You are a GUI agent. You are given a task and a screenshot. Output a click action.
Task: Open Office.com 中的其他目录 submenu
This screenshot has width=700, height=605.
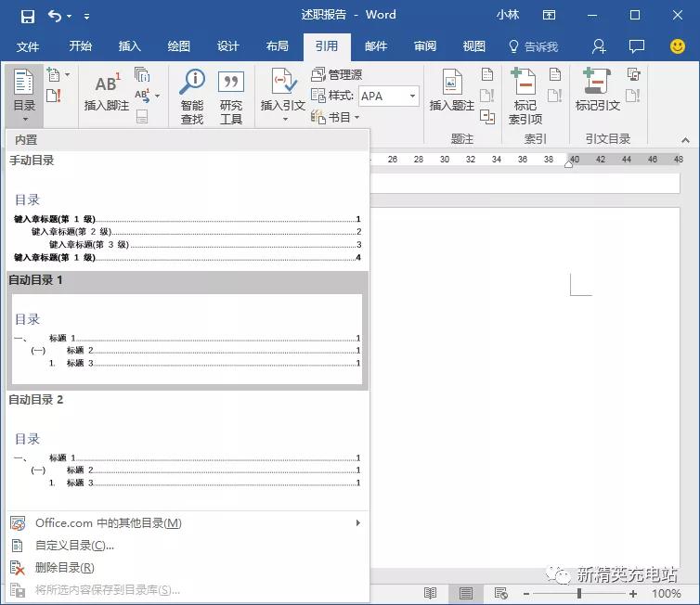(188, 523)
